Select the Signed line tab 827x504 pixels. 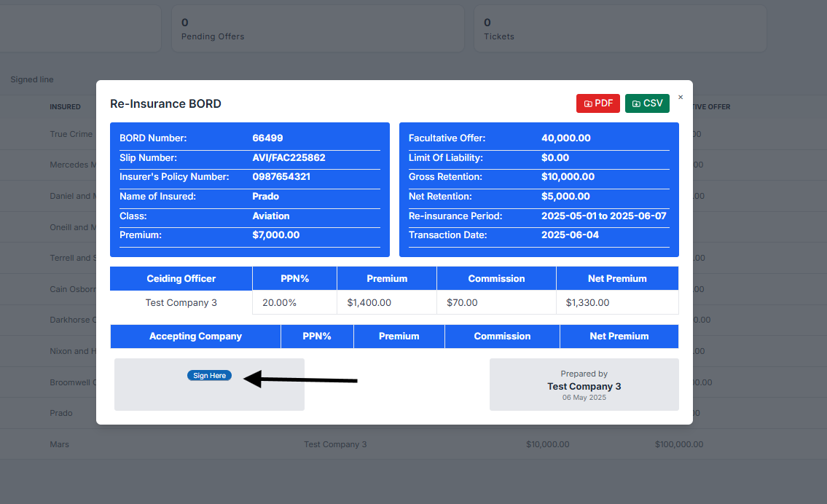[32, 79]
